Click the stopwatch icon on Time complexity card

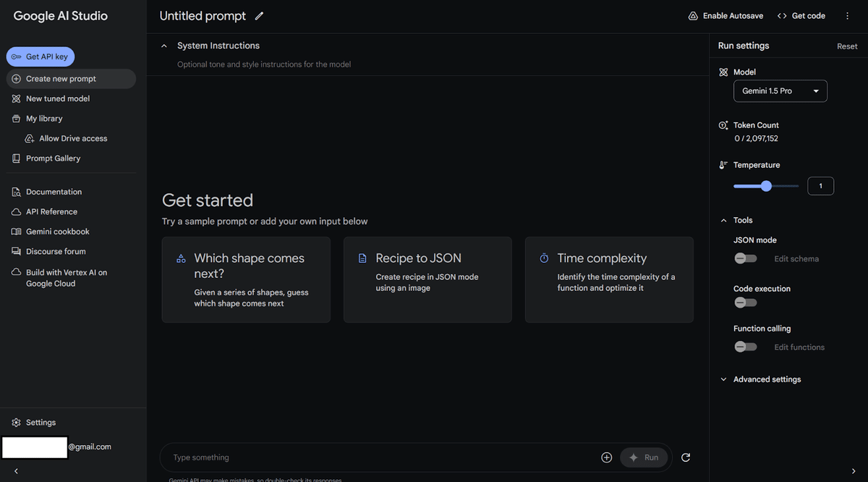(544, 258)
